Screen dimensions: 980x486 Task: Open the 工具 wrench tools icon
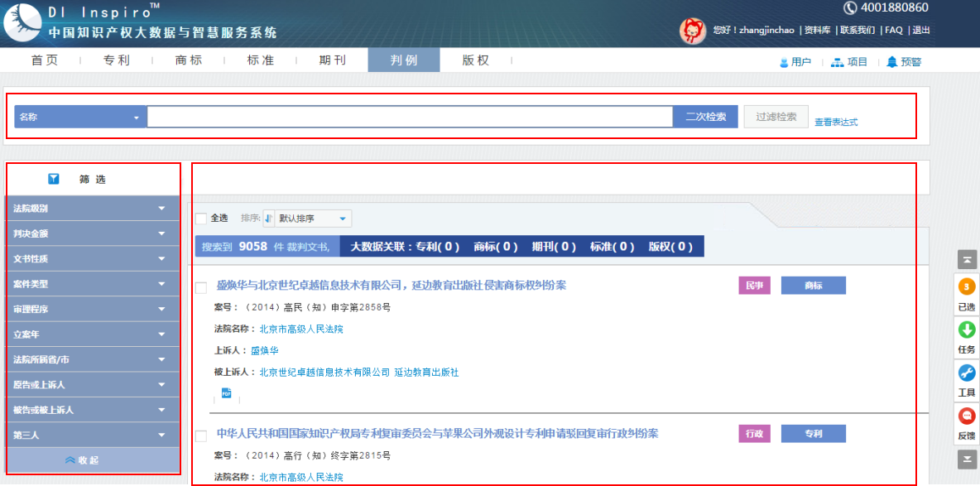966,373
